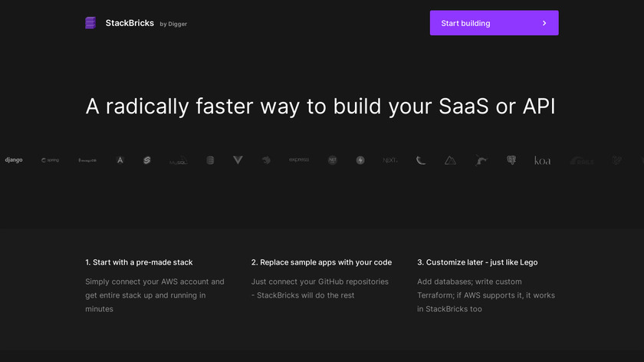644x362 pixels.
Task: Click the PostgreSQL elephant logo
Action: [511, 160]
